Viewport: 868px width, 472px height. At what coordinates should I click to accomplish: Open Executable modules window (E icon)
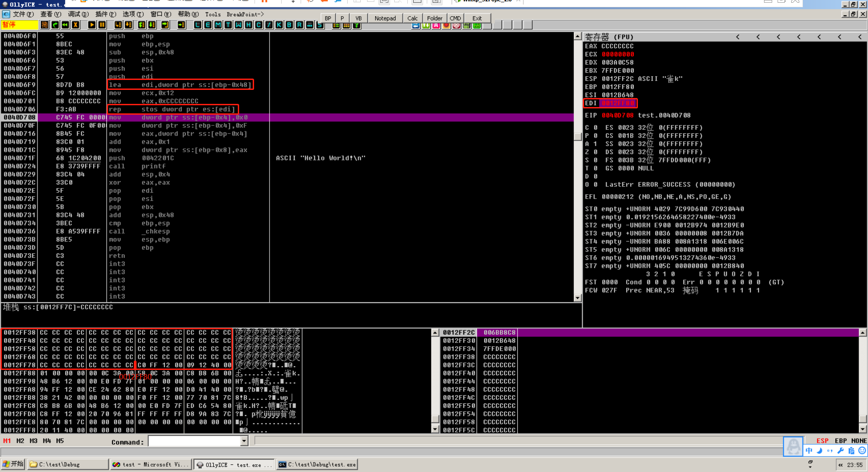(208, 25)
